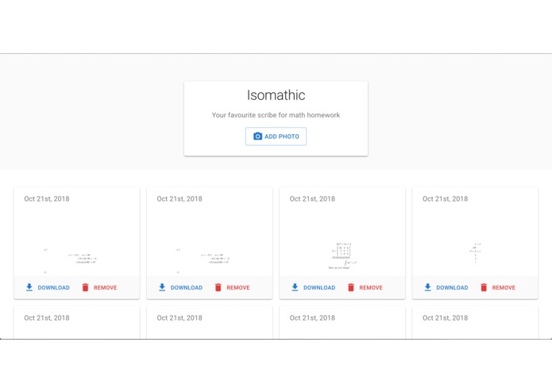Open the narrow equation column thumbnail in the last top-row card

[x=475, y=252]
